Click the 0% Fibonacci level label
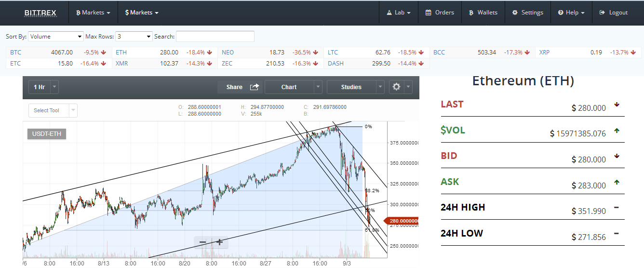This screenshot has width=644, height=278. click(368, 126)
